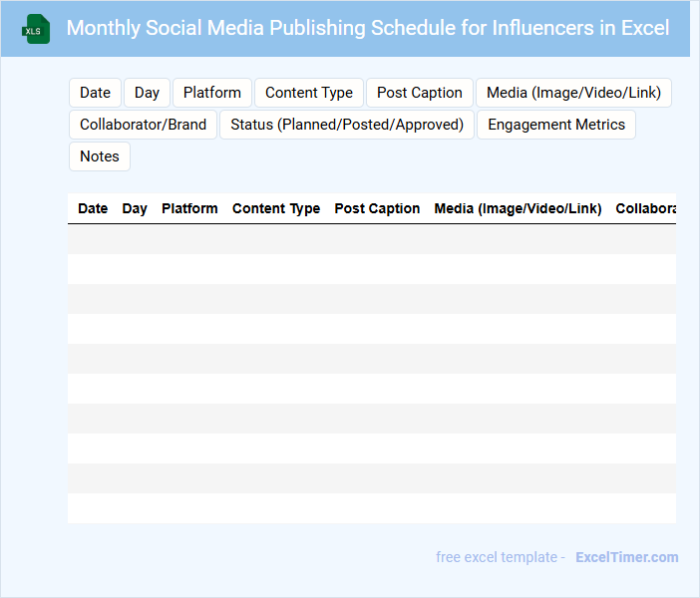Image resolution: width=700 pixels, height=598 pixels.
Task: Click the Collaborator/Brand tag chip
Action: pyautogui.click(x=143, y=125)
